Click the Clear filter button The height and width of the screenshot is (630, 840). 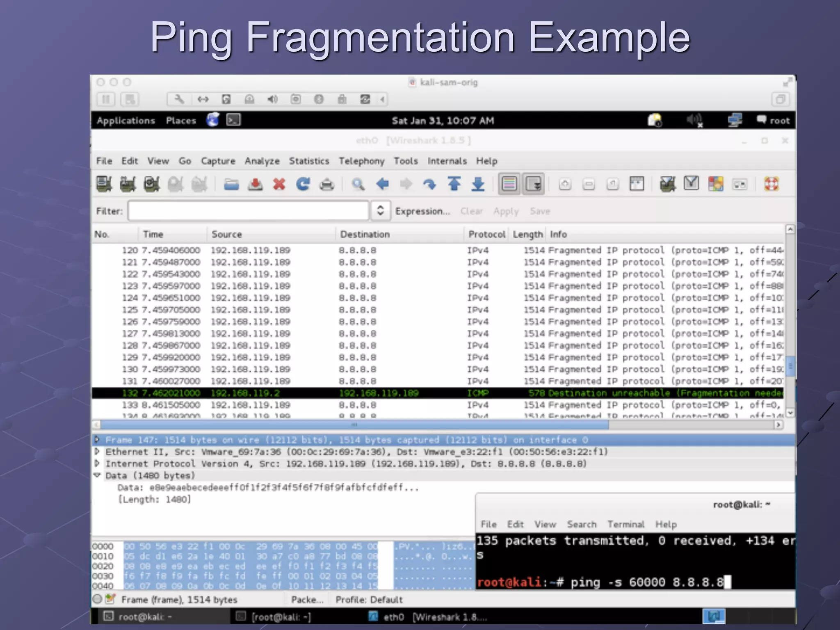[471, 211]
